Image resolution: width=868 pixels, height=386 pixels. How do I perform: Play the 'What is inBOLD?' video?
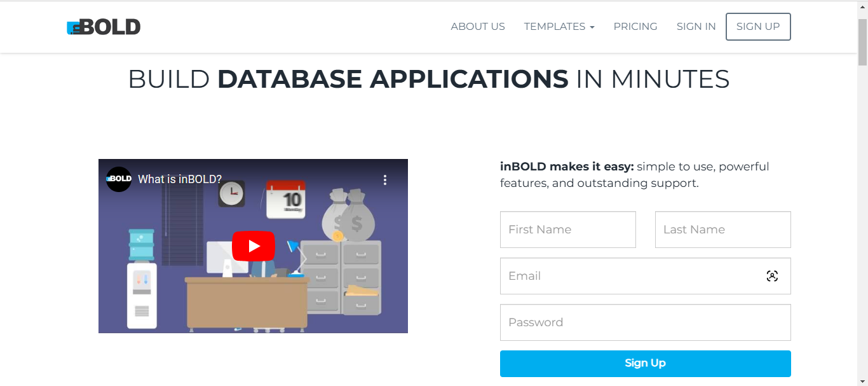(253, 246)
